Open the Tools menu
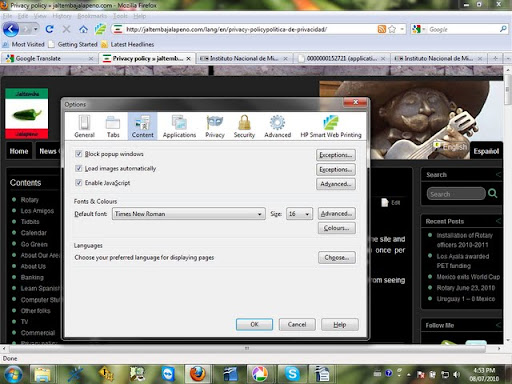512x384 pixels. (120, 16)
